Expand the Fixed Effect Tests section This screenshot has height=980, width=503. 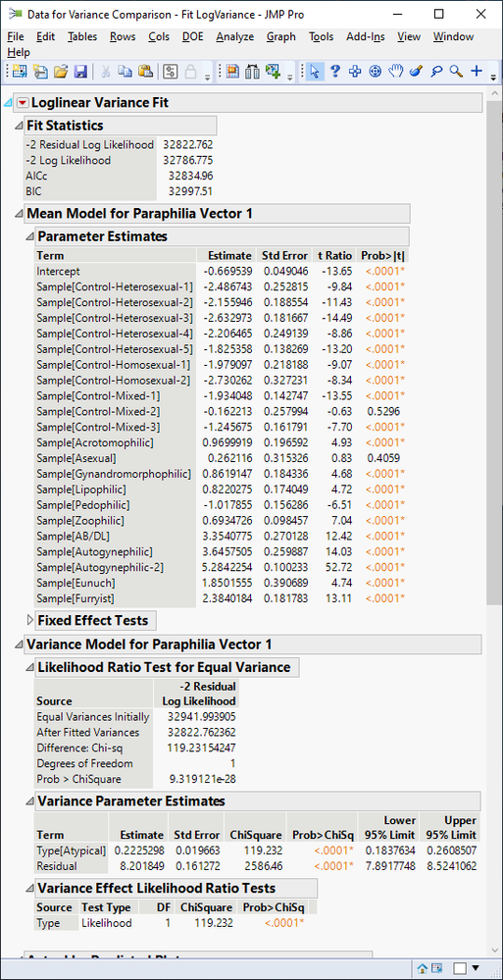coord(30,621)
